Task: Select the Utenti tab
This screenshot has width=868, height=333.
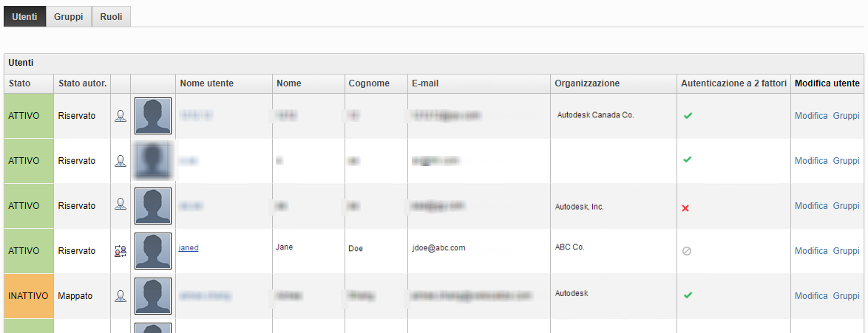Action: pyautogui.click(x=24, y=16)
